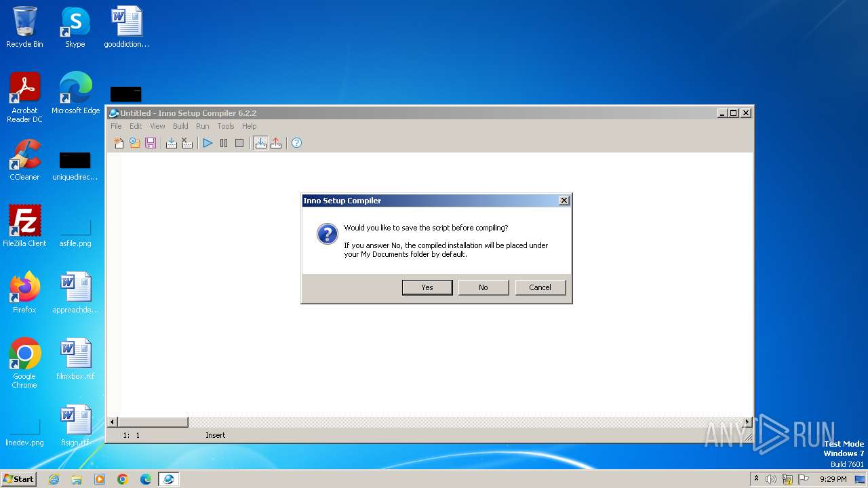868x488 pixels.
Task: Click the right arrow of horizontal scrollbar
Action: [748, 422]
